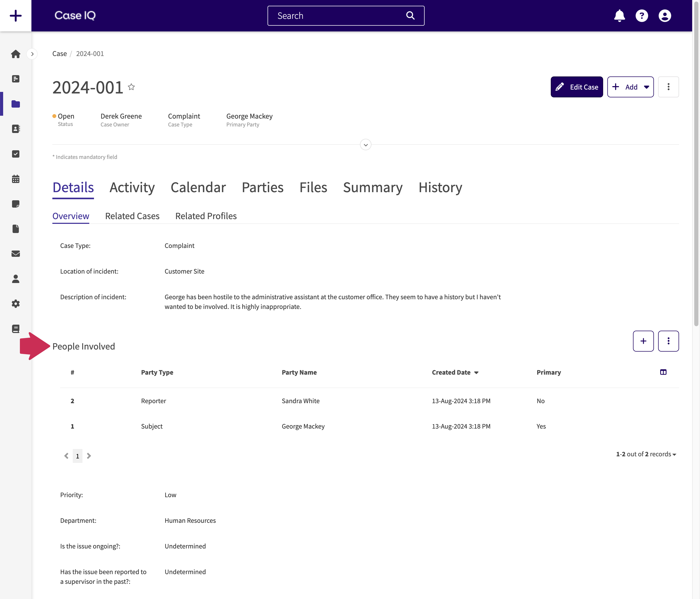
Task: Expand the case header chevron down arrow
Action: tap(365, 145)
